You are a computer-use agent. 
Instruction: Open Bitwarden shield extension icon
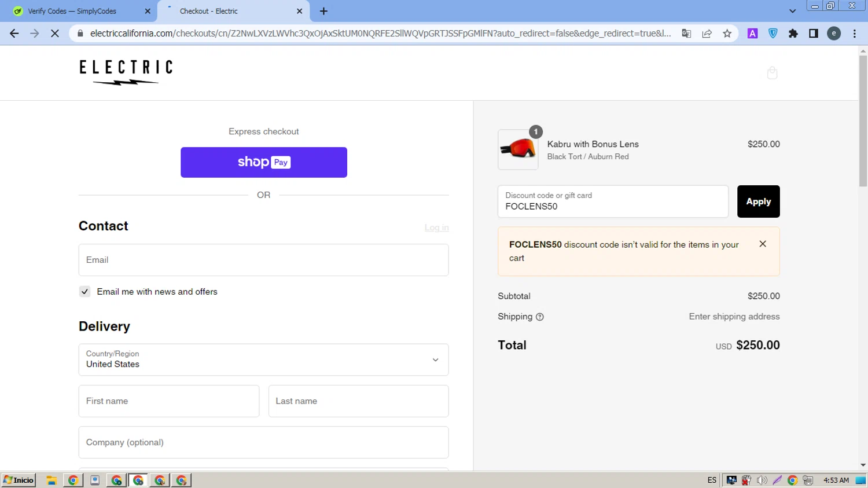(x=773, y=34)
